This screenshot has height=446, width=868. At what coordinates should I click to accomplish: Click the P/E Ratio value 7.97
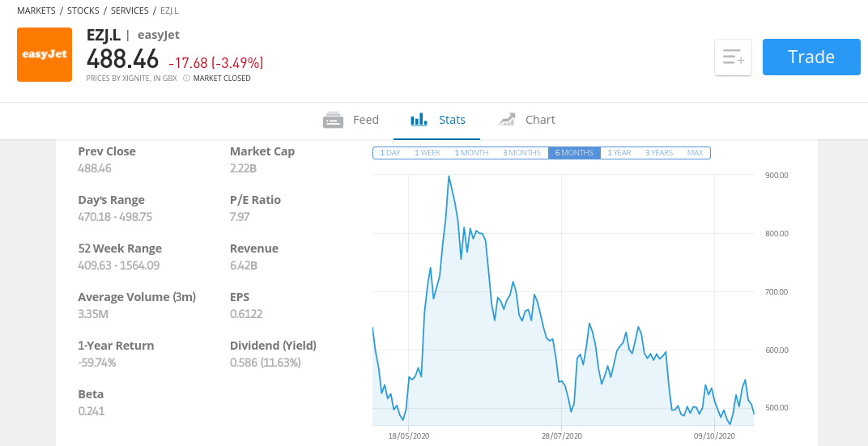(x=240, y=217)
